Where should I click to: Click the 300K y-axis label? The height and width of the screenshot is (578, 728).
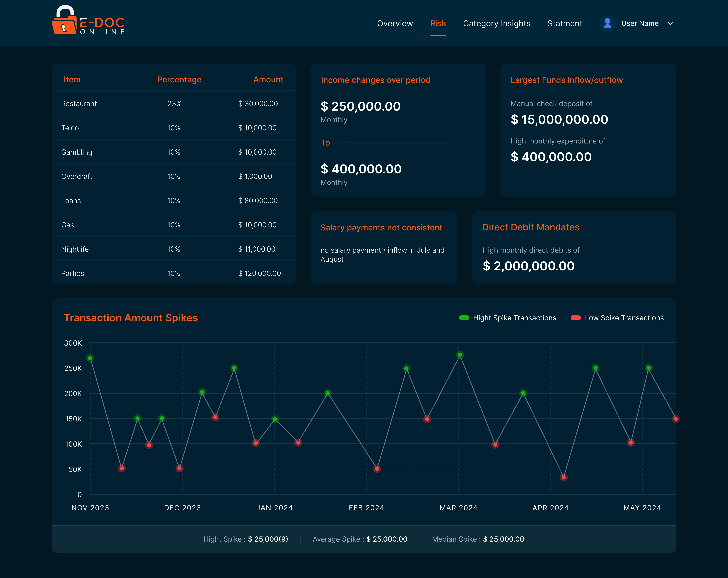pyautogui.click(x=73, y=343)
